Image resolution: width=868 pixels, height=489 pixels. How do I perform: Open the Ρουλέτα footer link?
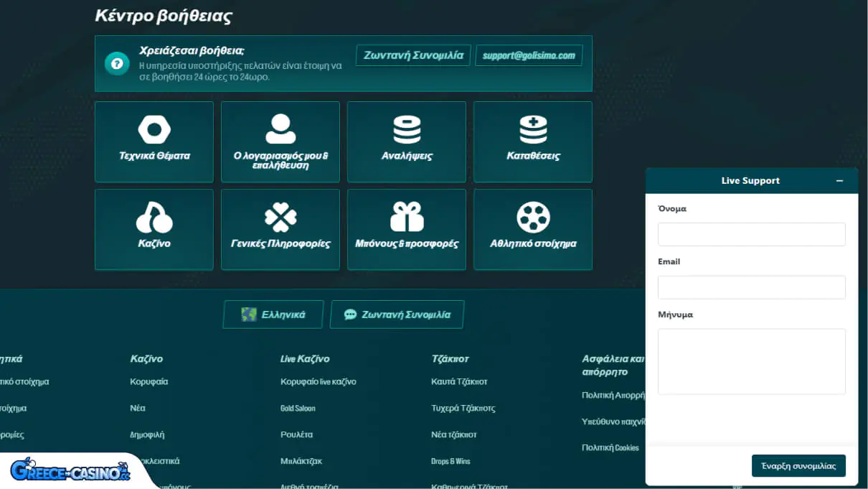[296, 434]
